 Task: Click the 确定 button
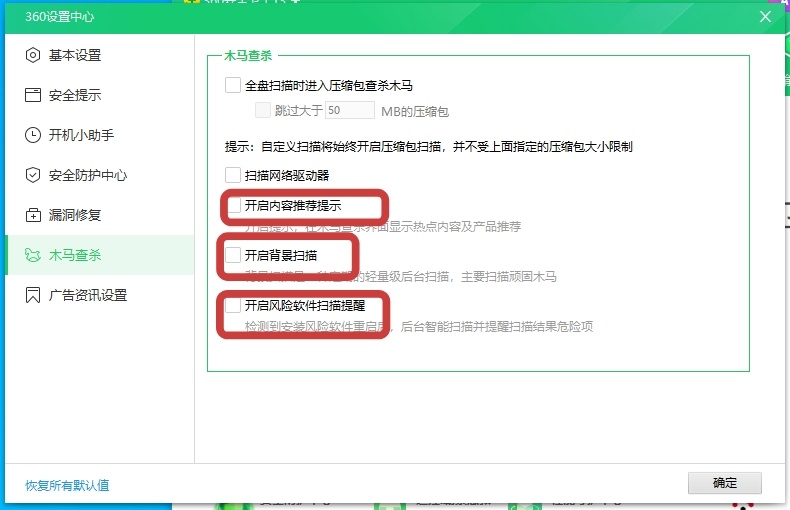point(725,483)
